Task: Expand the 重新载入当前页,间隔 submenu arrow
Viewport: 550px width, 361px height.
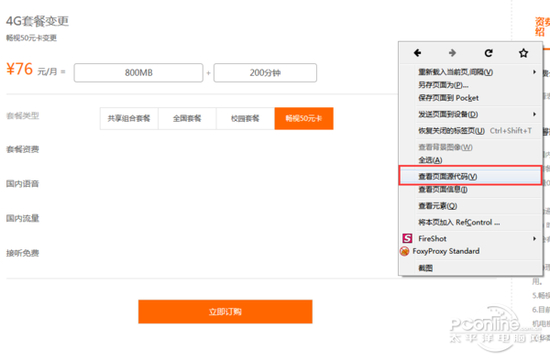Action: coord(534,72)
